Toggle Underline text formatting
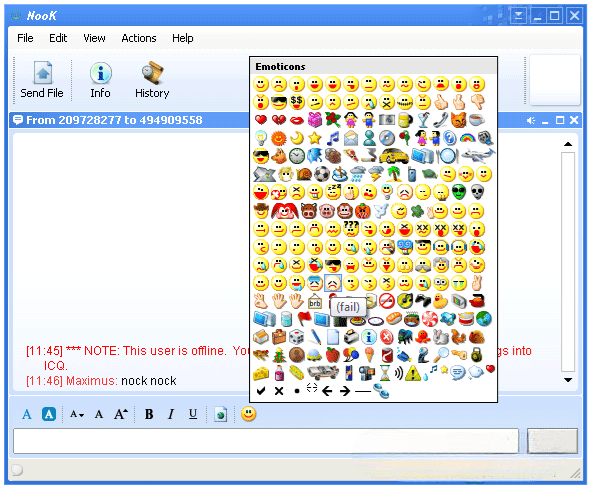 pyautogui.click(x=193, y=414)
